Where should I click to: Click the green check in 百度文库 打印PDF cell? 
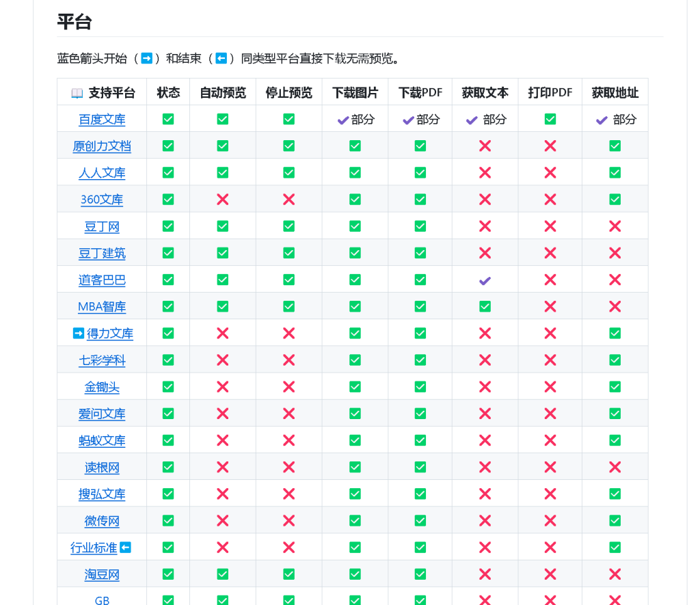pos(550,119)
